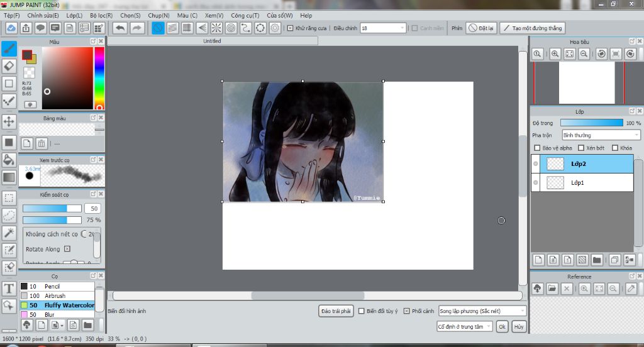Select the rectangular Select tool
This screenshot has width=644, height=347.
[9, 198]
